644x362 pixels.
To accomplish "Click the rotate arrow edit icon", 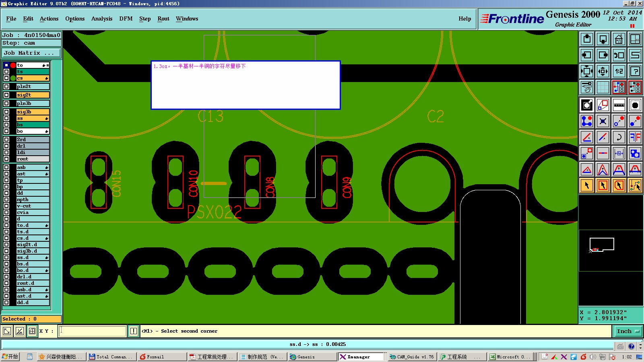I will (x=619, y=137).
